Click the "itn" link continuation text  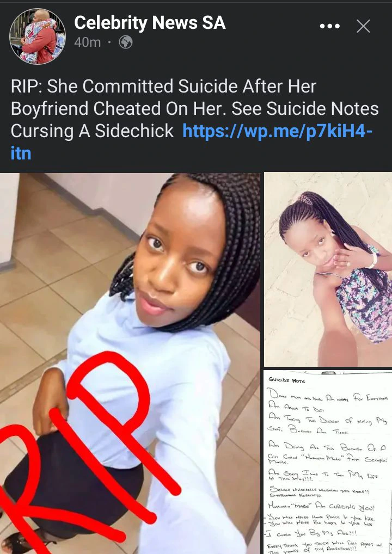tap(21, 153)
